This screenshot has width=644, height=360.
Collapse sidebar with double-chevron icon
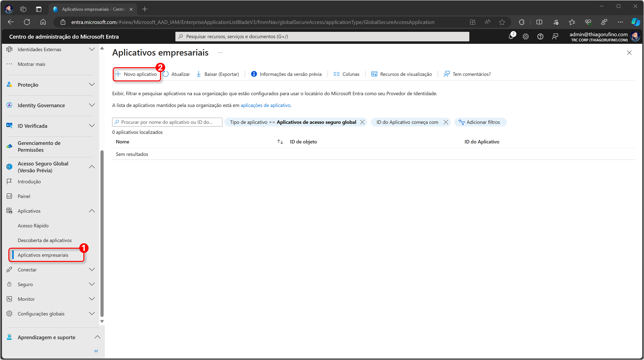[x=96, y=351]
